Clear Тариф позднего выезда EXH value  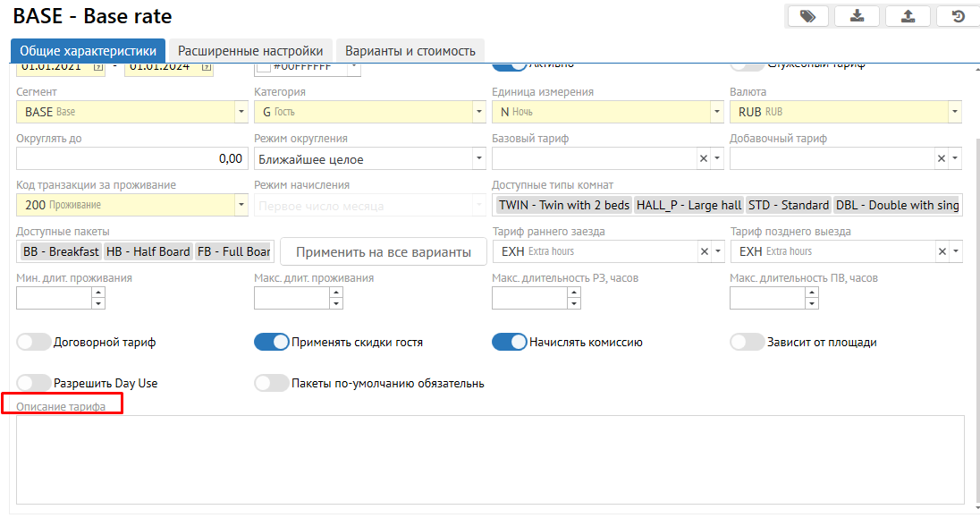[x=941, y=251]
